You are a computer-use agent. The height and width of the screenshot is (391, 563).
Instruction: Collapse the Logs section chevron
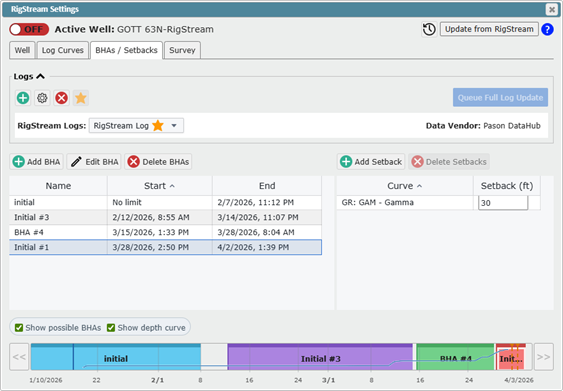(41, 76)
